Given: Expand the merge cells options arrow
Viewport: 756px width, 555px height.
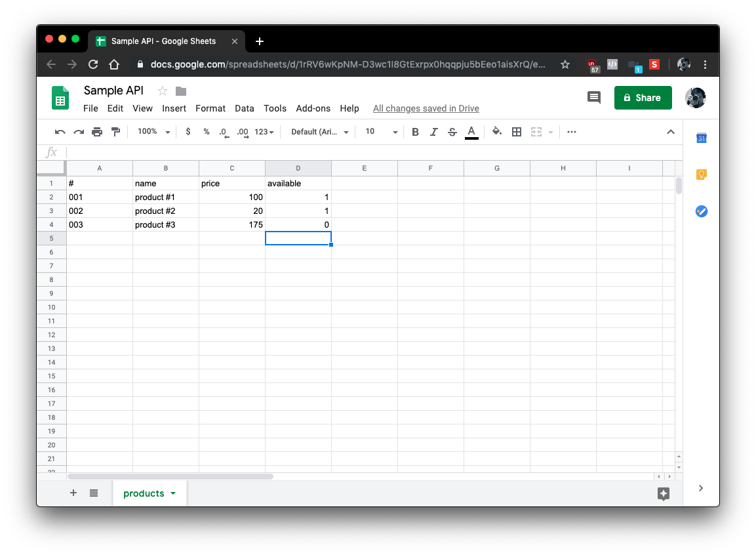Looking at the screenshot, I should (551, 132).
